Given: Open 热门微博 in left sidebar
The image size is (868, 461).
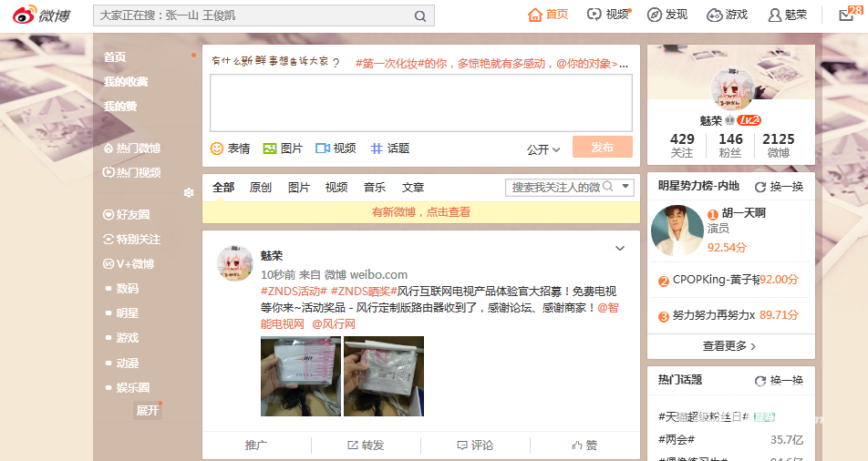Looking at the screenshot, I should point(131,148).
